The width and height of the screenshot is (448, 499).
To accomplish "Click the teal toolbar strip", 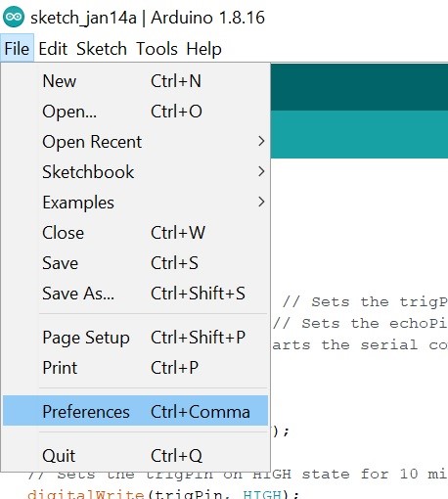I will coord(359,134).
